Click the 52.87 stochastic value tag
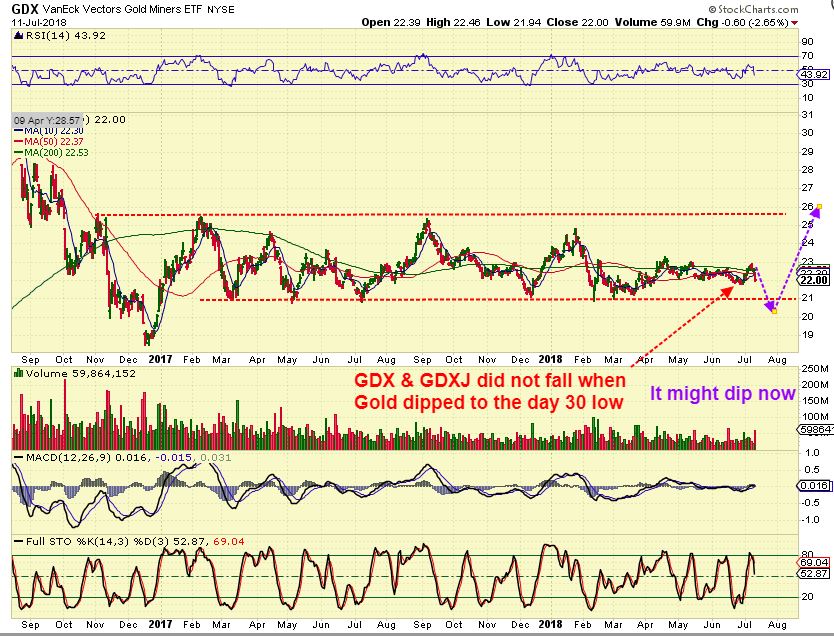 tap(814, 573)
